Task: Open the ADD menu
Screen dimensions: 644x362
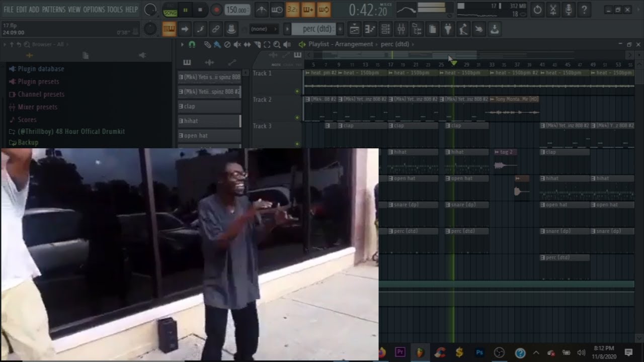Action: pos(34,10)
